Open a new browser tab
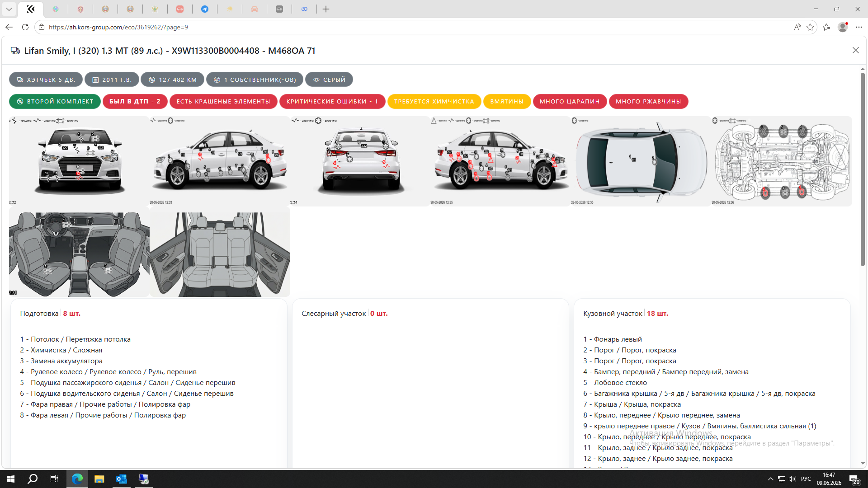868x488 pixels. tap(326, 9)
